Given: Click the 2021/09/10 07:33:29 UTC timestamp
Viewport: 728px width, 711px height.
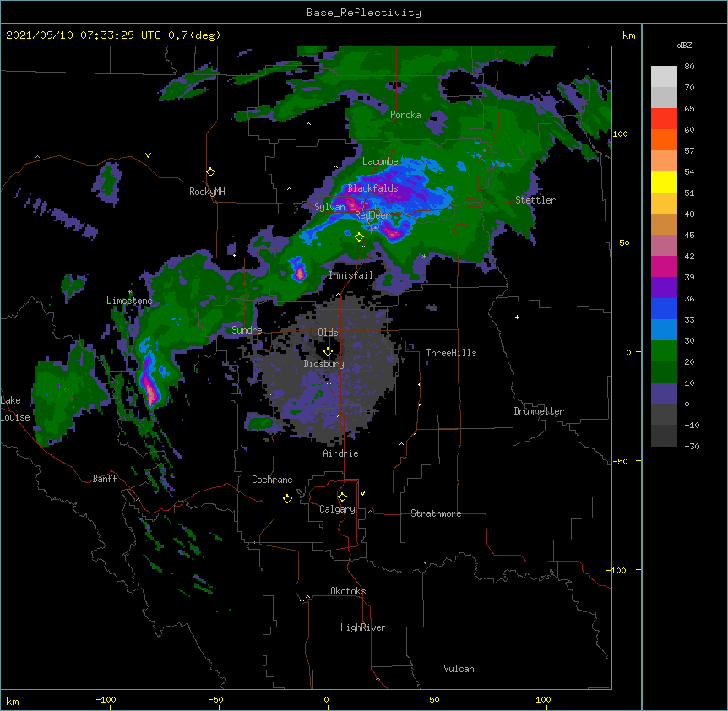Looking at the screenshot, I should [x=83, y=35].
